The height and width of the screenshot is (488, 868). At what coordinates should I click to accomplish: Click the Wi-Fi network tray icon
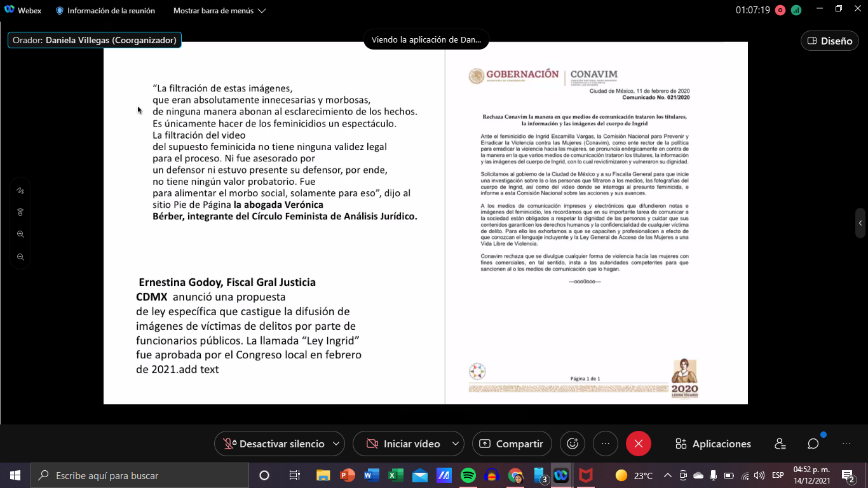click(x=745, y=475)
